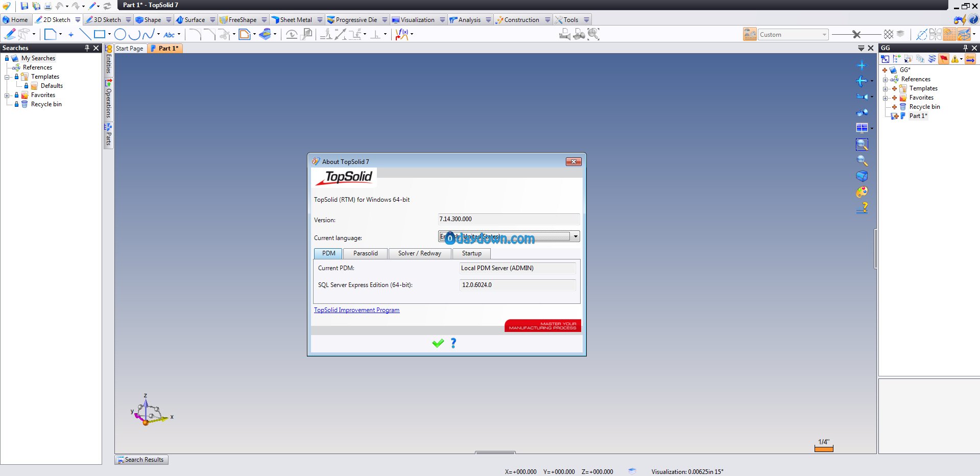Select the Line sketch tool
This screenshot has height=476, width=980.
click(x=85, y=34)
